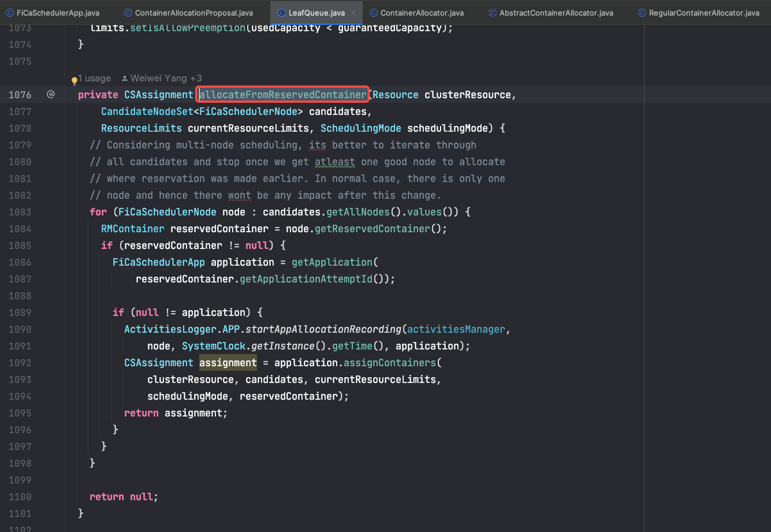Click the "Weiwei Yang +3" author hint
The width and height of the screenshot is (771, 532).
(166, 78)
